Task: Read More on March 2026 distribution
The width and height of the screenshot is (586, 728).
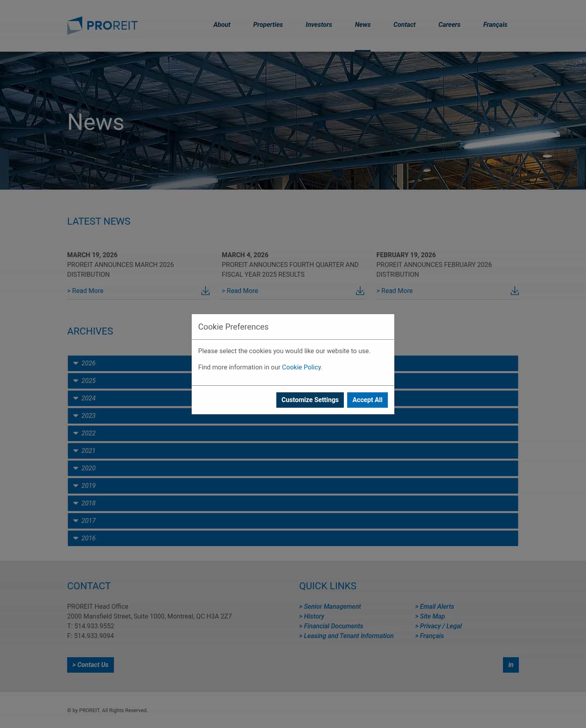Action: (x=85, y=291)
